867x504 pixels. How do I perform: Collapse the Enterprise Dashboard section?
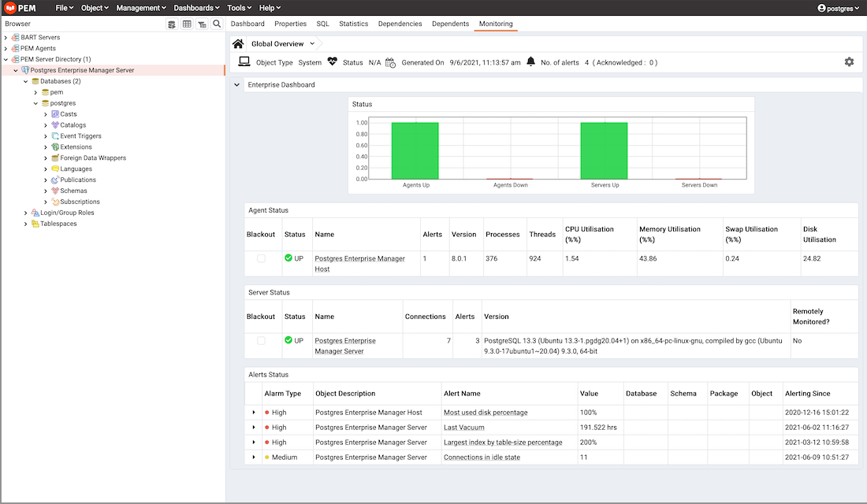pyautogui.click(x=236, y=84)
